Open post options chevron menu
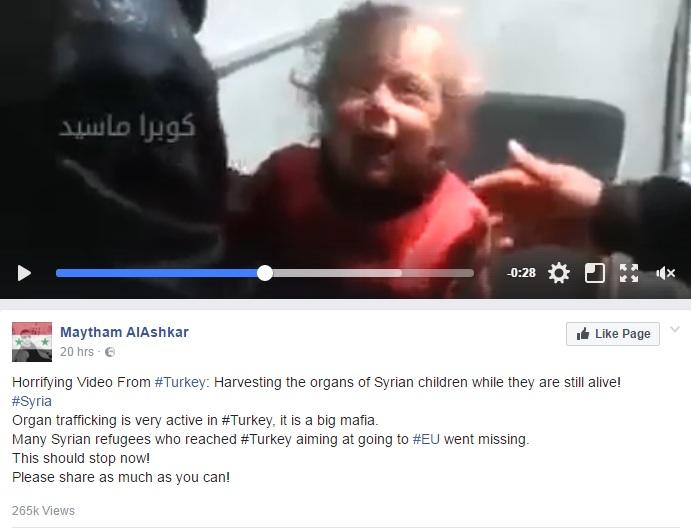Viewport: 691px width, 528px height. (675, 329)
